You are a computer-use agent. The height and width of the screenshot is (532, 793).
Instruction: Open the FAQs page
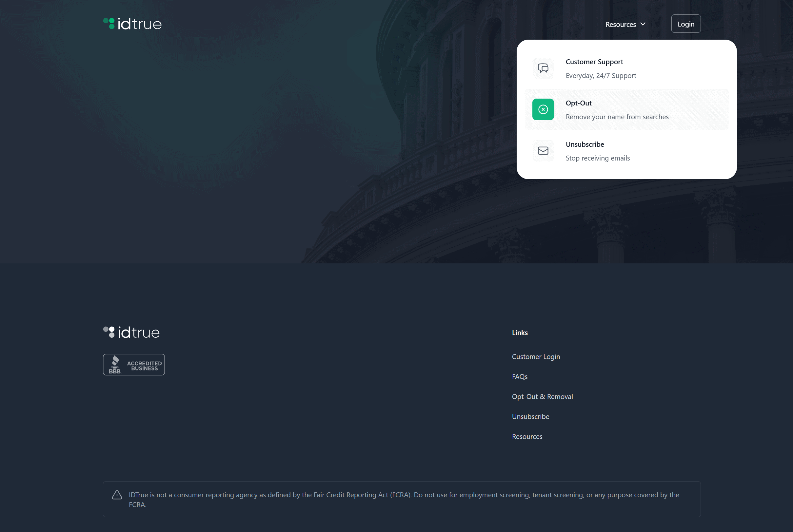pos(519,376)
